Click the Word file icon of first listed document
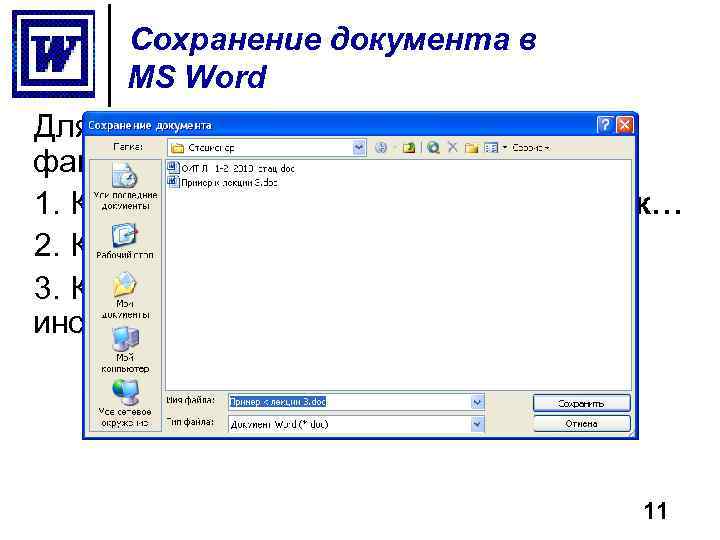 click(173, 168)
